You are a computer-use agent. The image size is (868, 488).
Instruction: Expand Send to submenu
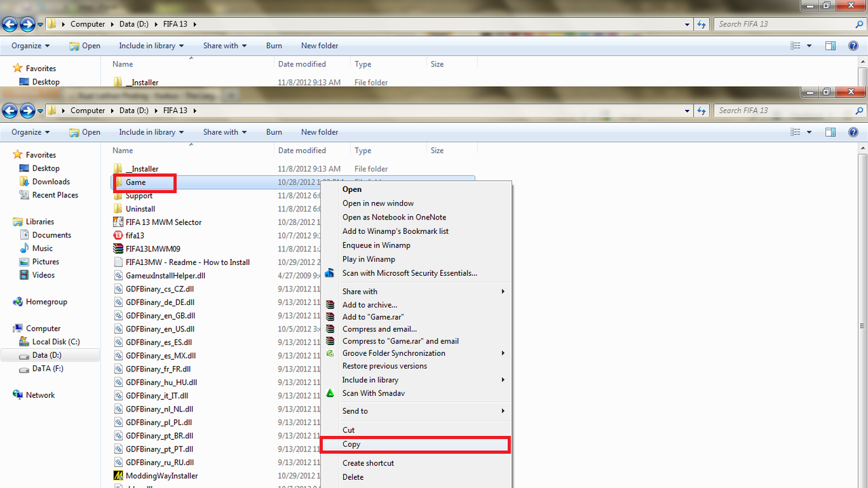415,411
